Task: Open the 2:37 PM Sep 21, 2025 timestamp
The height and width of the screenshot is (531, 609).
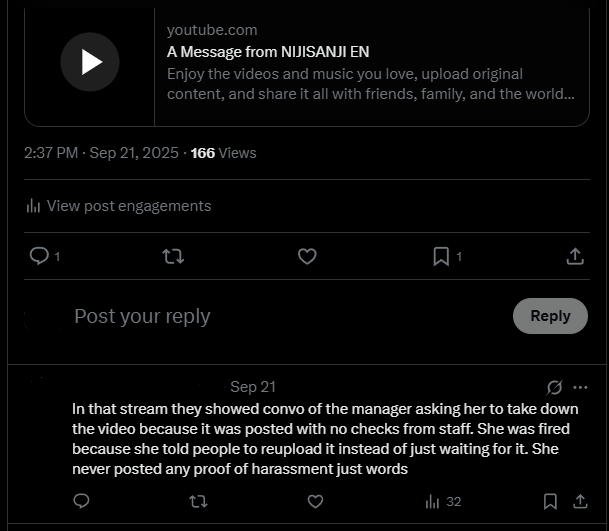Action: [x=101, y=153]
